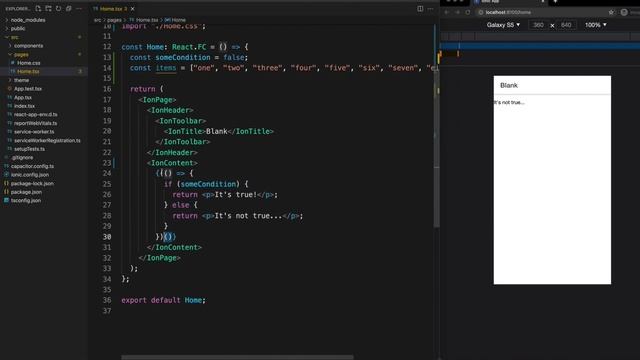Click the New Folder icon in Explorer
Viewport: 640px width, 360px height.
(x=48, y=8)
